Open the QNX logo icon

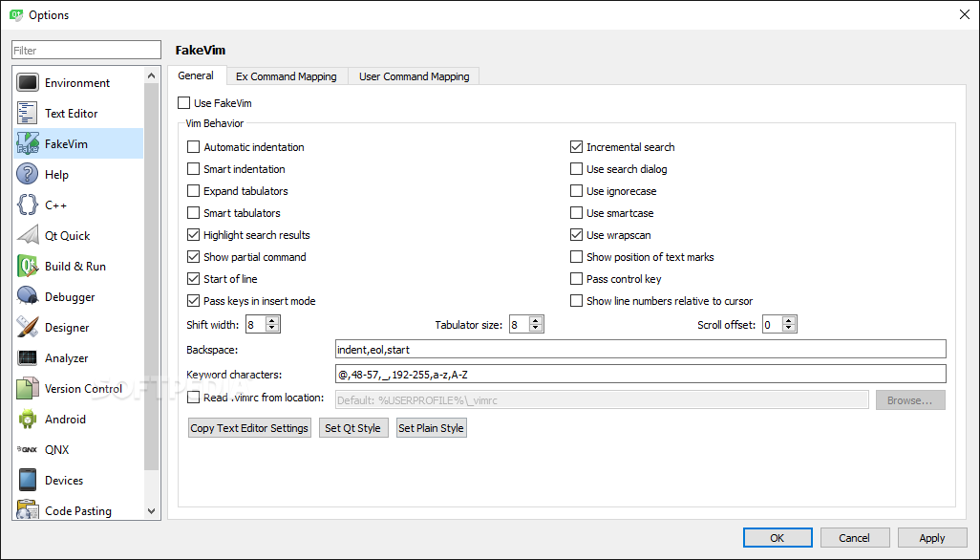[x=28, y=449]
